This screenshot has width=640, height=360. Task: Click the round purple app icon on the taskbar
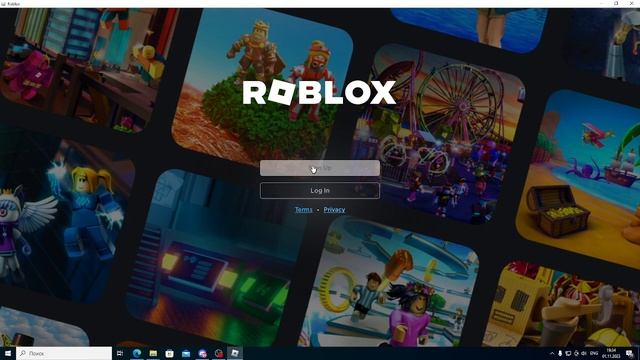(x=202, y=353)
